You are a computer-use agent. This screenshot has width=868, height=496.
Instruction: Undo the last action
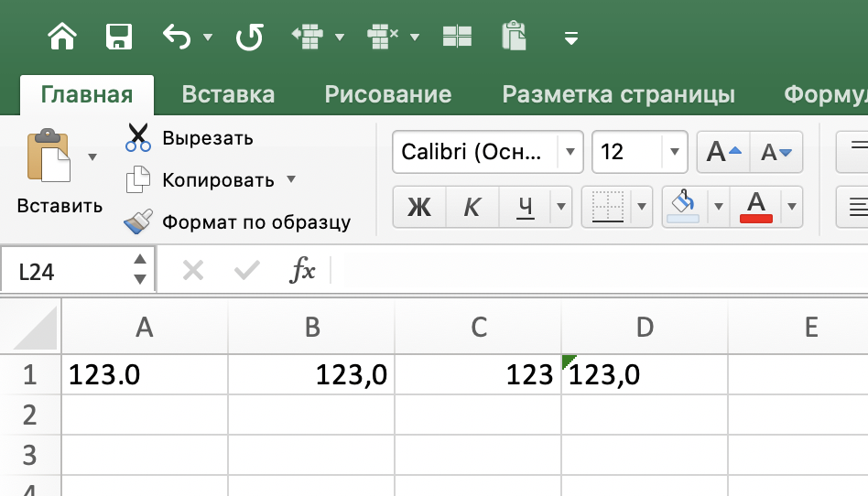pos(177,37)
